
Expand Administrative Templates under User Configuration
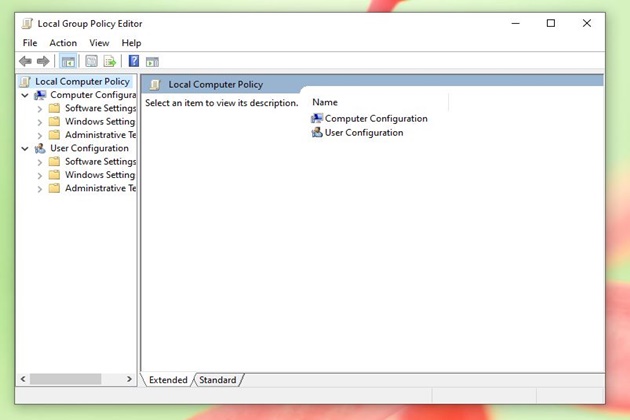point(39,189)
